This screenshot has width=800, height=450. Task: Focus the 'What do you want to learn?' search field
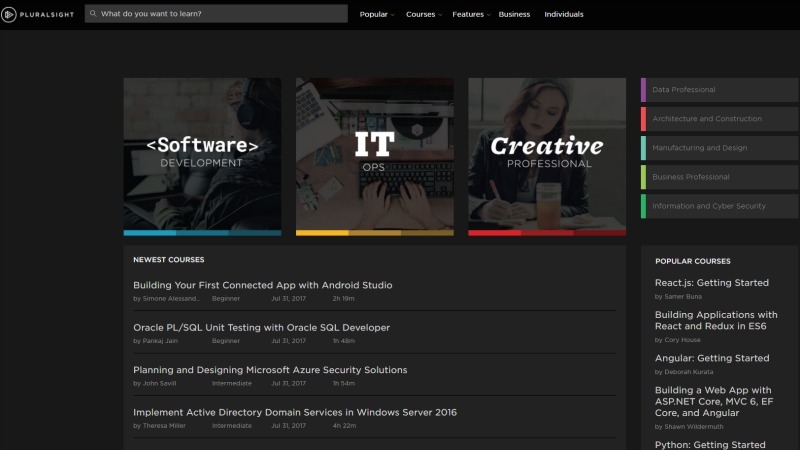[216, 14]
